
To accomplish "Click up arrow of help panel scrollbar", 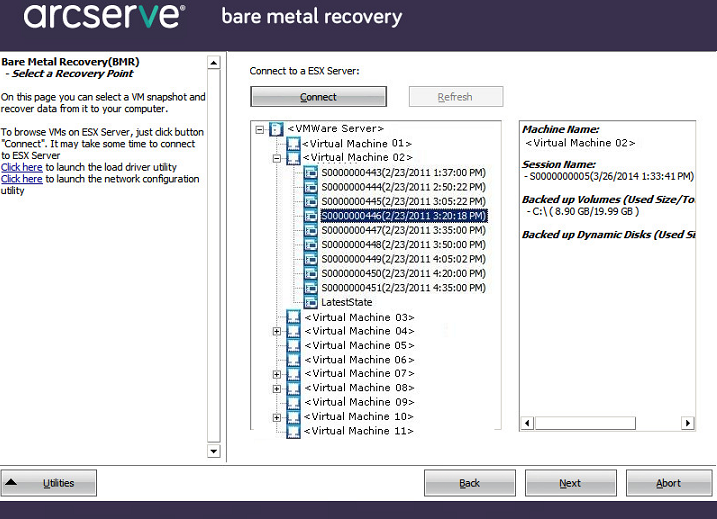I will point(214,62).
